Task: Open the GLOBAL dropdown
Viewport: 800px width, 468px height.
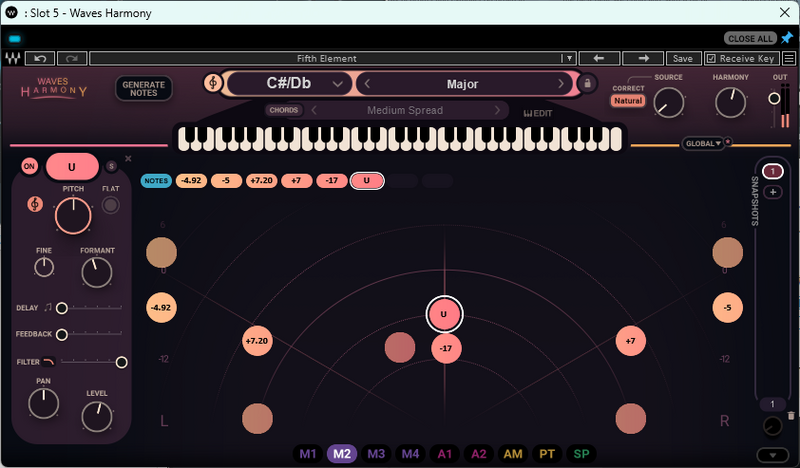Action: coord(703,143)
